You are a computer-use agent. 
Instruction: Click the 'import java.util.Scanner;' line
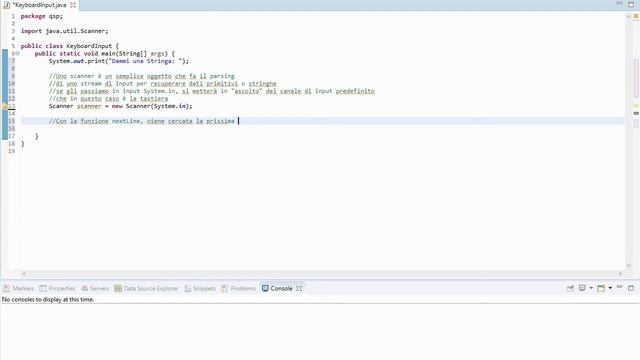tap(64, 31)
